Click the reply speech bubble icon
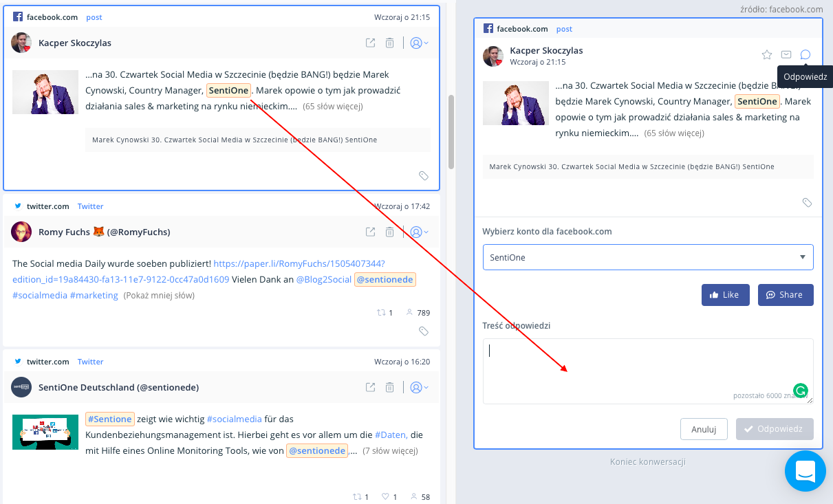833x504 pixels. 805,55
